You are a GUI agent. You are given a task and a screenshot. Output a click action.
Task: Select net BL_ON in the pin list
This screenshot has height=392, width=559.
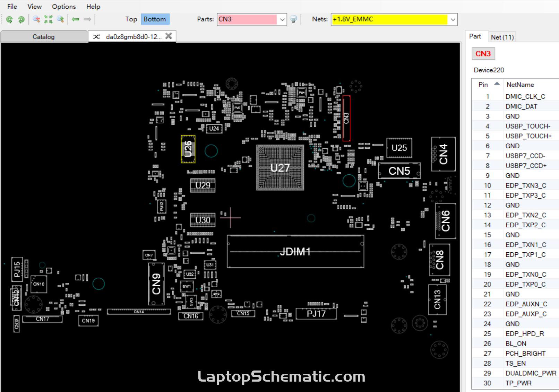515,343
